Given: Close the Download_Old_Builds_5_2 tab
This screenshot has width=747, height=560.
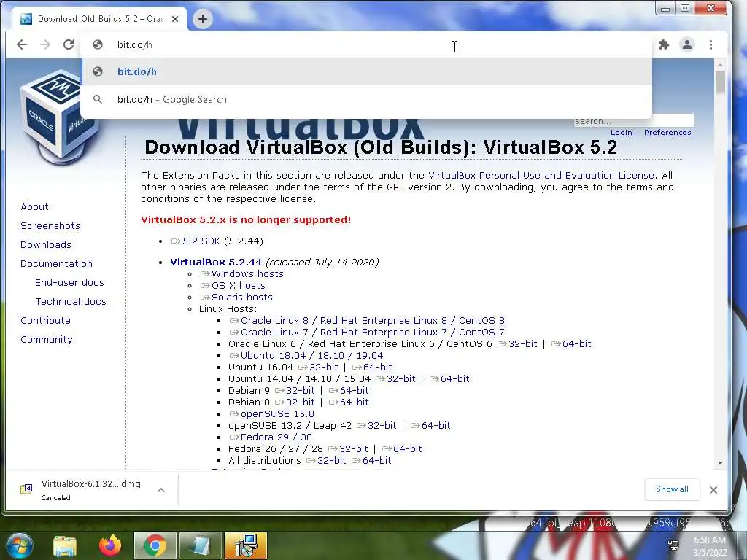Looking at the screenshot, I should coord(175,19).
